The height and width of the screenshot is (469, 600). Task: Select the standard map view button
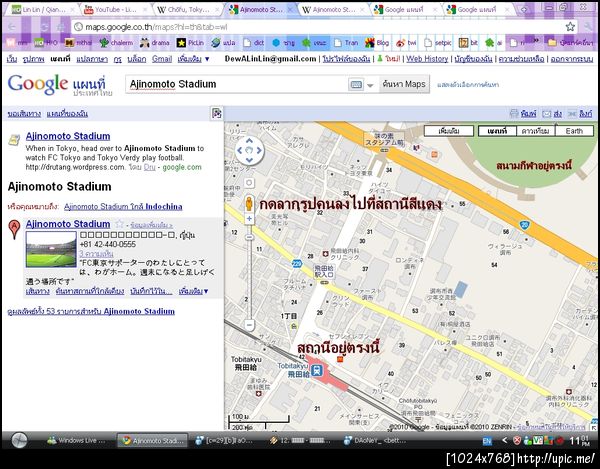(x=497, y=131)
